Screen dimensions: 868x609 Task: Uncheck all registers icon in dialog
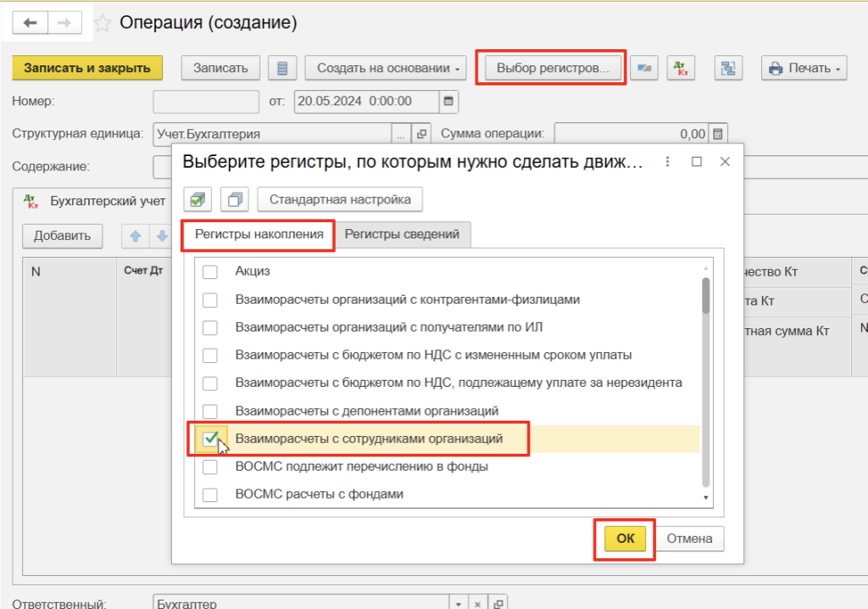234,200
